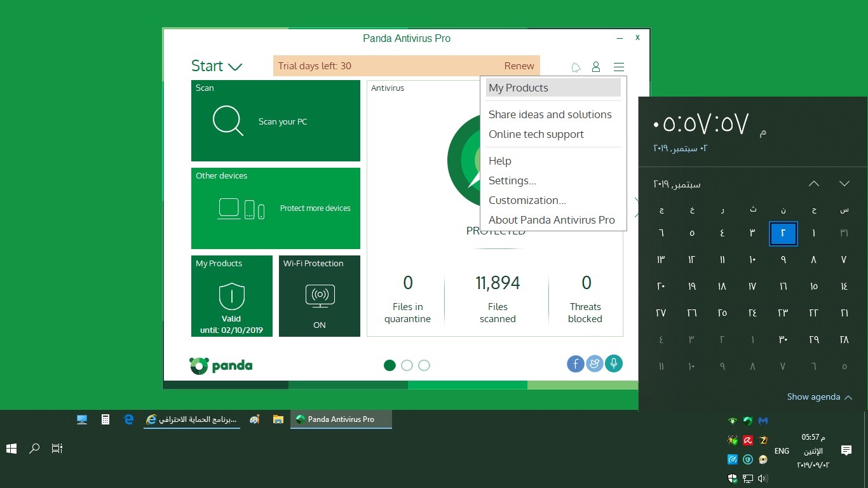Select day ١٥ in the calendar

(x=814, y=287)
